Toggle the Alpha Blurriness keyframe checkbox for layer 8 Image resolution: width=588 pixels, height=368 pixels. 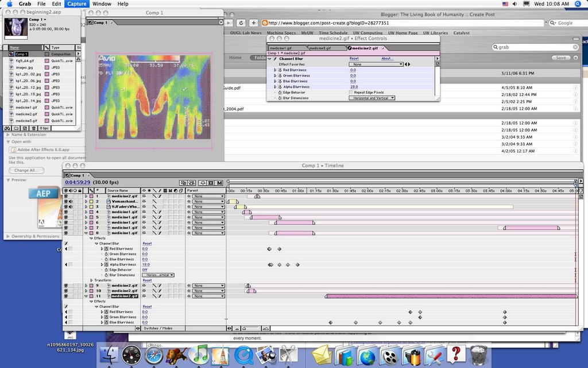(x=71, y=264)
